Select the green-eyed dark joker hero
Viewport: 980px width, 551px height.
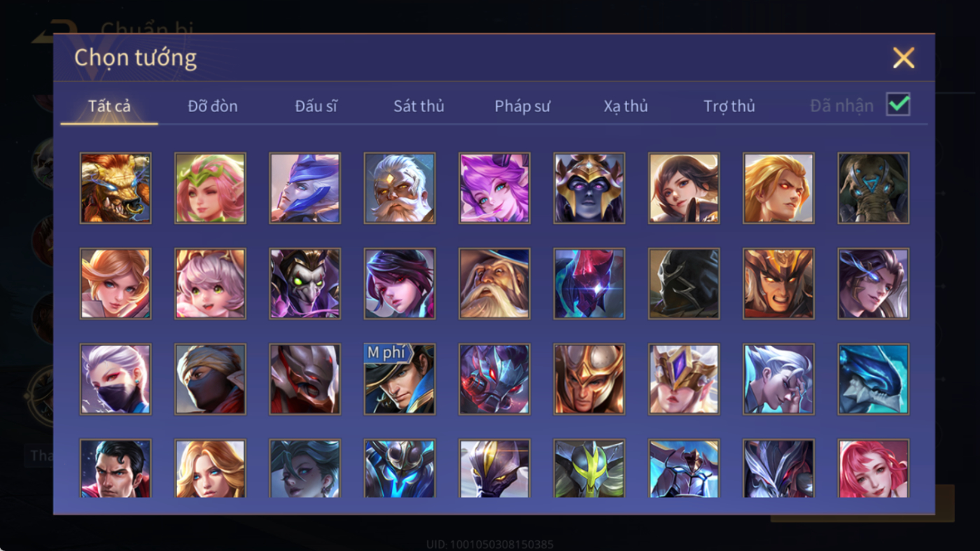click(x=305, y=284)
